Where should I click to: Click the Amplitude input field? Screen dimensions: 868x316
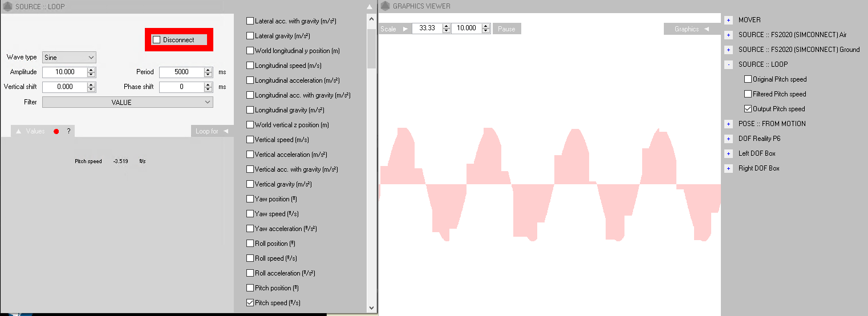[x=65, y=72]
